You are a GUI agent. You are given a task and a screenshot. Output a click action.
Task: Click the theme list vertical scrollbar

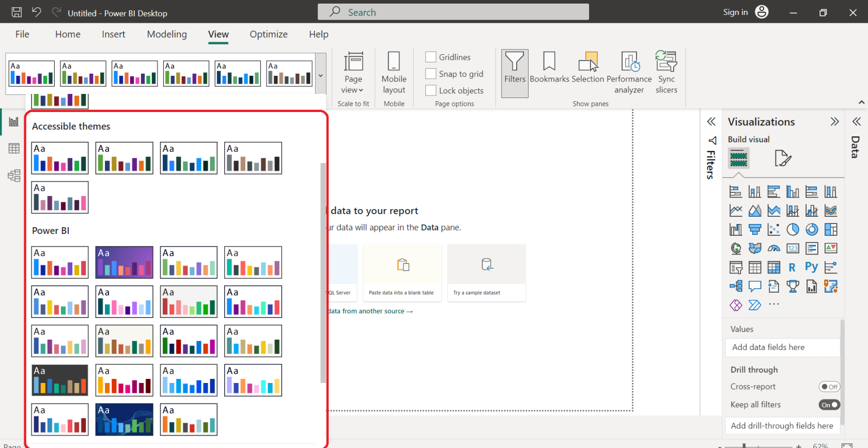323,273
